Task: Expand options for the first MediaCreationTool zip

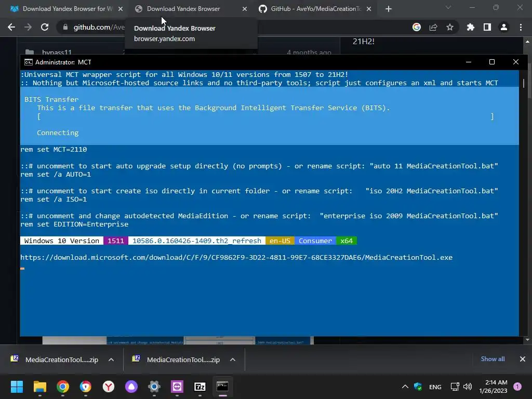Action: pyautogui.click(x=111, y=360)
